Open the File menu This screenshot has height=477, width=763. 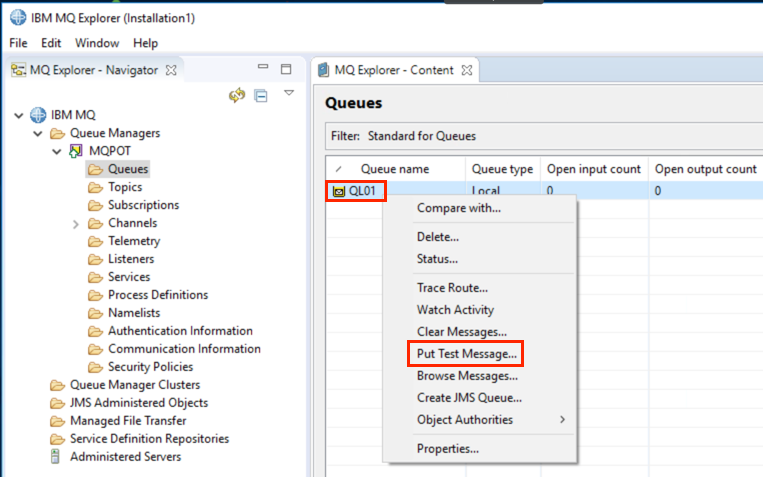coord(18,43)
